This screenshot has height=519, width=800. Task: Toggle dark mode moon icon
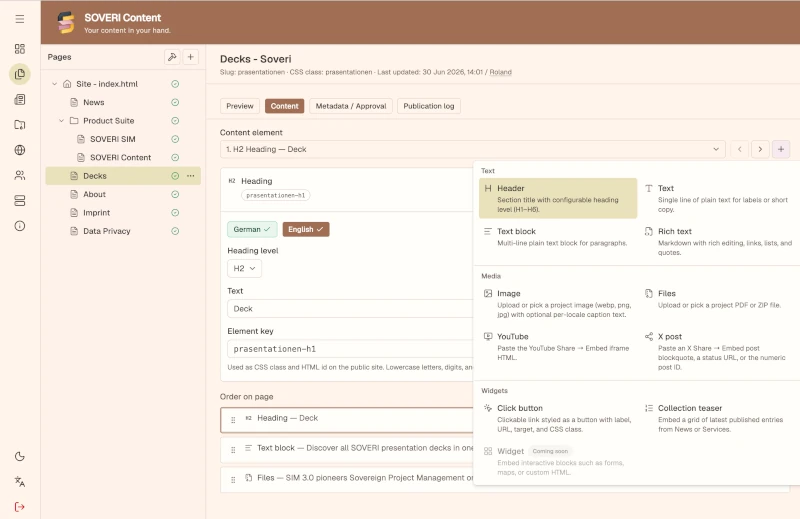point(19,456)
